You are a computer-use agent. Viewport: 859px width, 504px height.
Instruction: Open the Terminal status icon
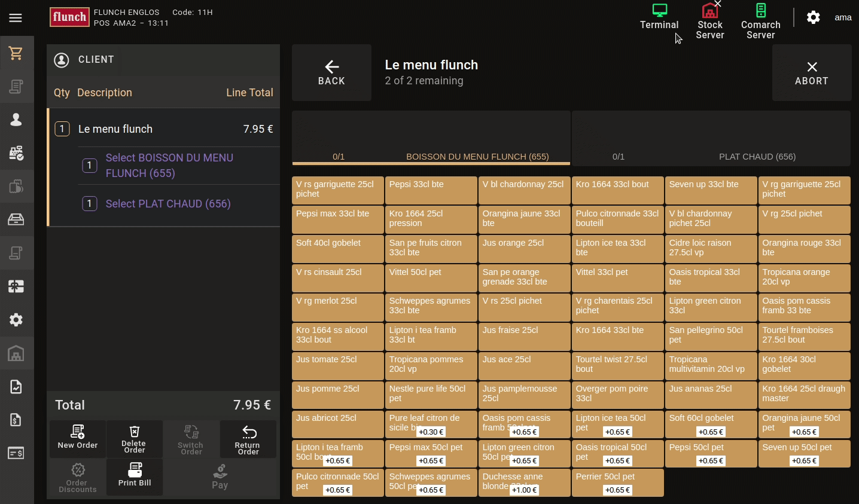(659, 17)
